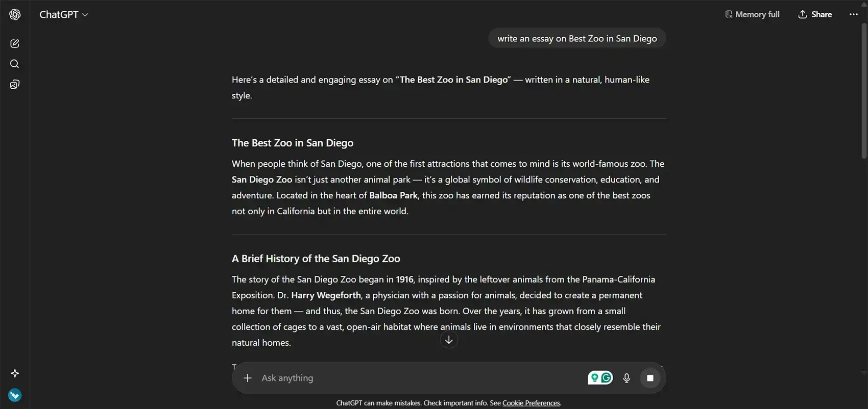Open attachment options via plus icon
The width and height of the screenshot is (868, 409).
248,378
